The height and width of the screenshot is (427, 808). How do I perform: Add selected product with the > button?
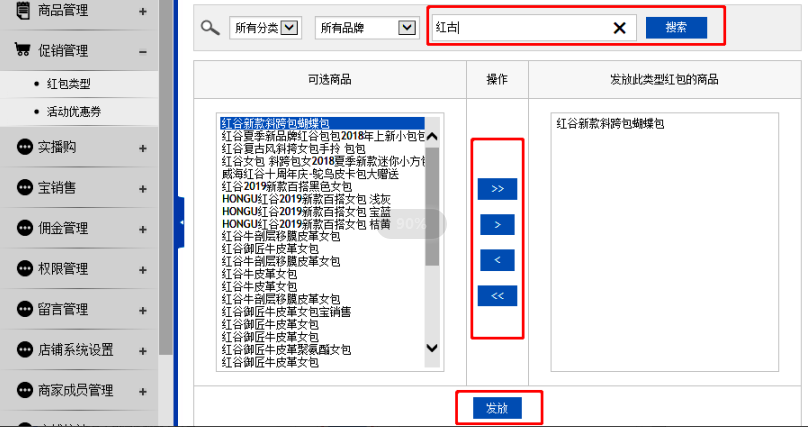(497, 225)
